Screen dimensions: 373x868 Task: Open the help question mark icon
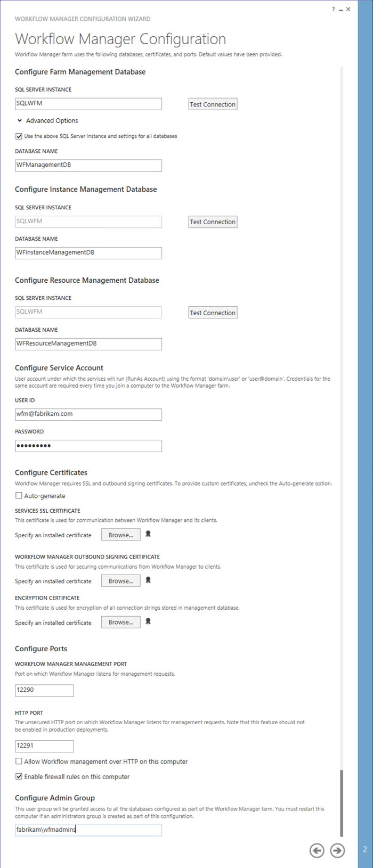pyautogui.click(x=334, y=9)
